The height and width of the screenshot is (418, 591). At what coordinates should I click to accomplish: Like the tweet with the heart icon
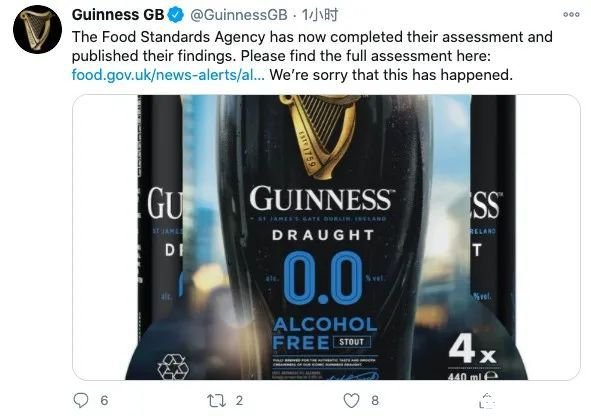tap(351, 400)
